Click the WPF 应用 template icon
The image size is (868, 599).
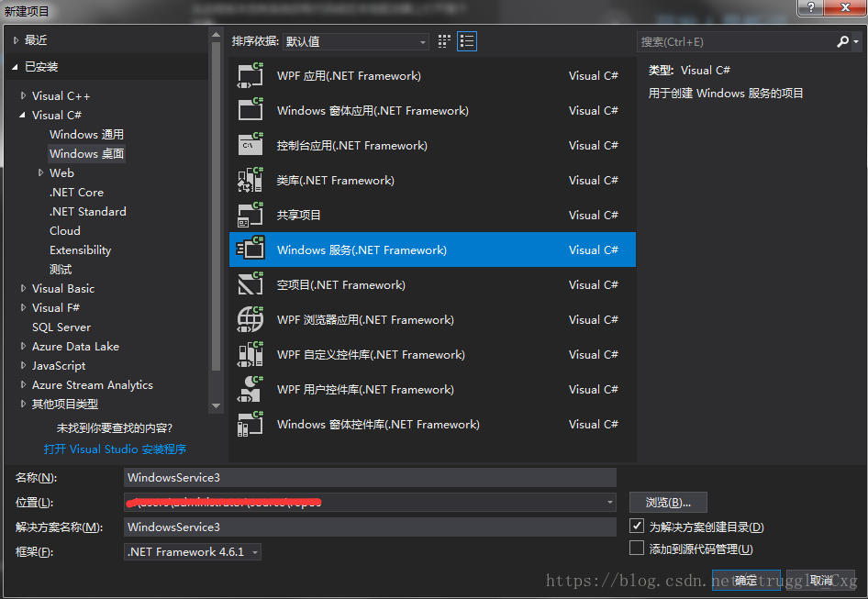pyautogui.click(x=250, y=76)
